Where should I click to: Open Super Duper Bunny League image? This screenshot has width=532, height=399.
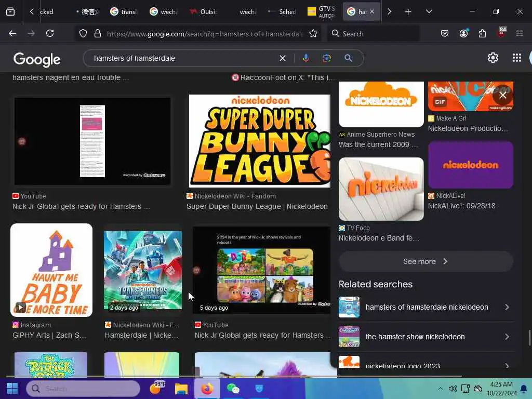tap(259, 141)
